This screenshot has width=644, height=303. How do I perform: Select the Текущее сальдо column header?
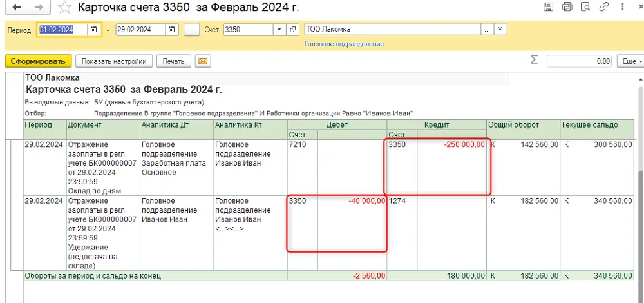tap(597, 130)
